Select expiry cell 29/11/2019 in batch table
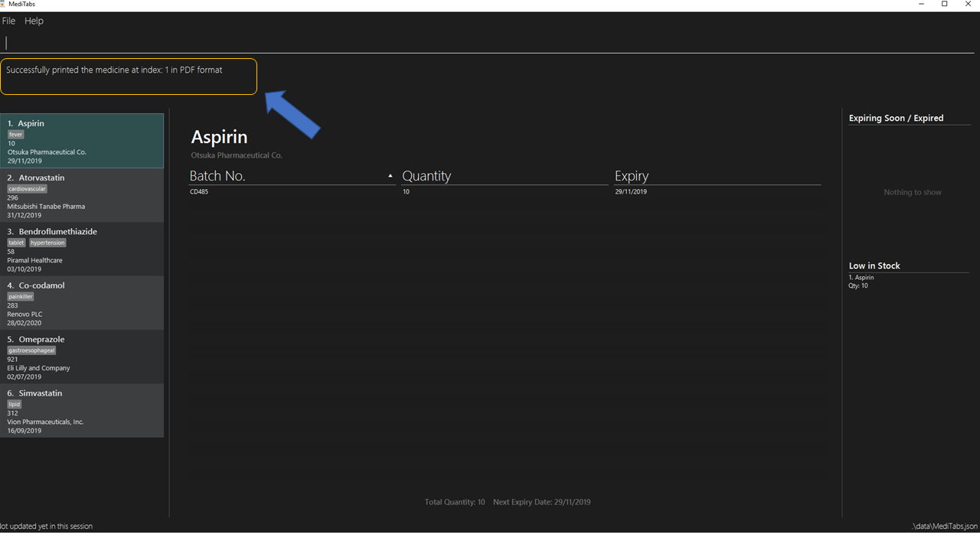This screenshot has width=980, height=551. point(631,192)
